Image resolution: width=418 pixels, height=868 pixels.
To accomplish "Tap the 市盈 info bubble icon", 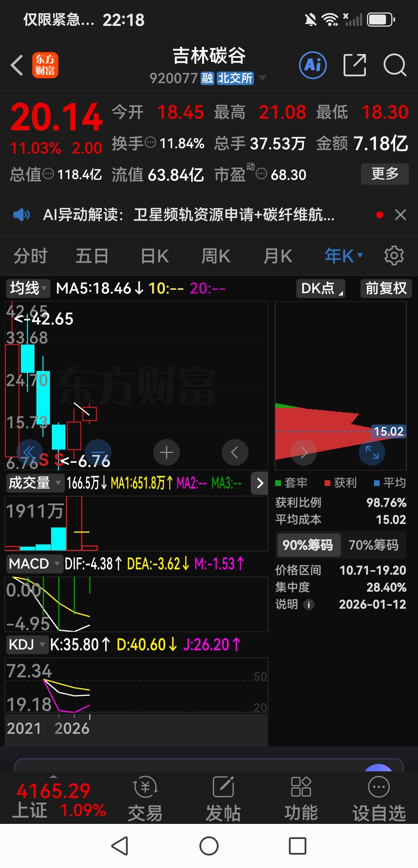I will 262,174.
